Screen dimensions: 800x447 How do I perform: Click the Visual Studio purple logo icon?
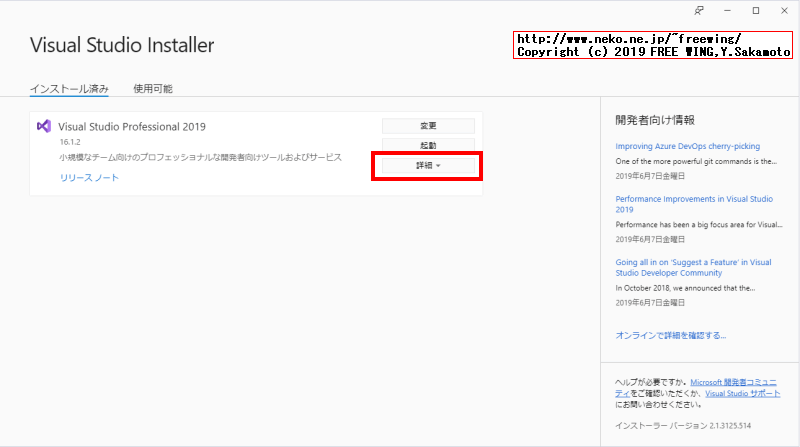click(44, 126)
